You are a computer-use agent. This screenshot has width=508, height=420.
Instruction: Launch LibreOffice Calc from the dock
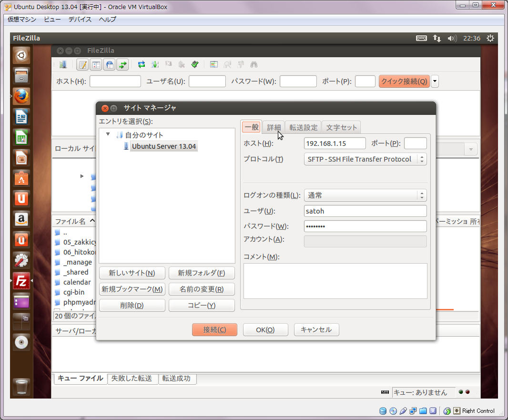[x=21, y=137]
